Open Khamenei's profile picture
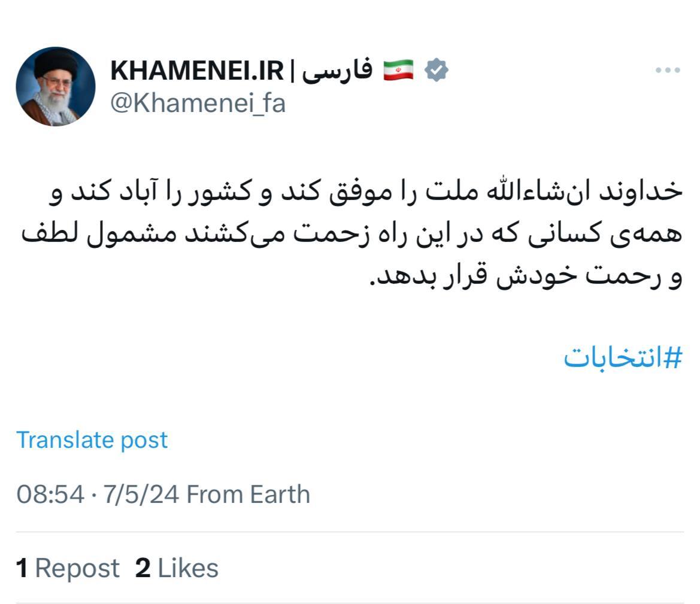This screenshot has width=700, height=604. click(x=56, y=86)
